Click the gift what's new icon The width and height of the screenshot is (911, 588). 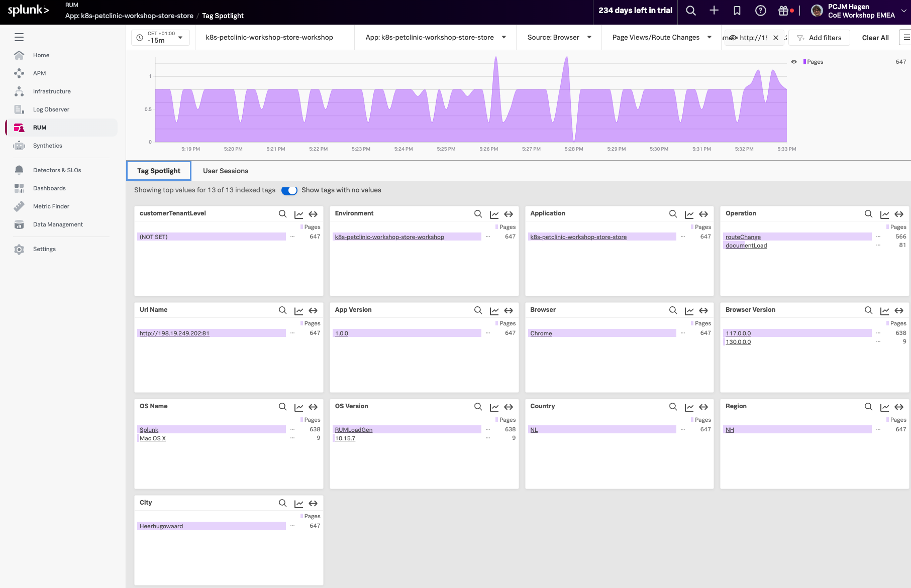(x=783, y=11)
